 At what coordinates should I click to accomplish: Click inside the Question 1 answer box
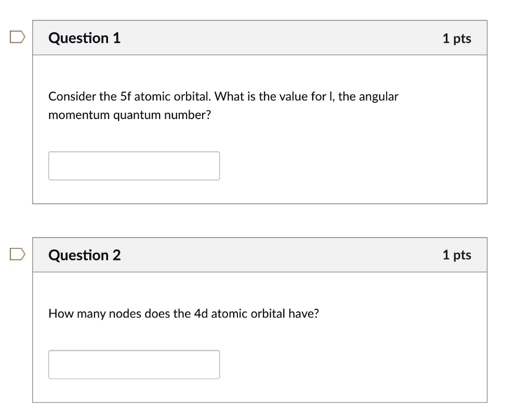click(134, 165)
